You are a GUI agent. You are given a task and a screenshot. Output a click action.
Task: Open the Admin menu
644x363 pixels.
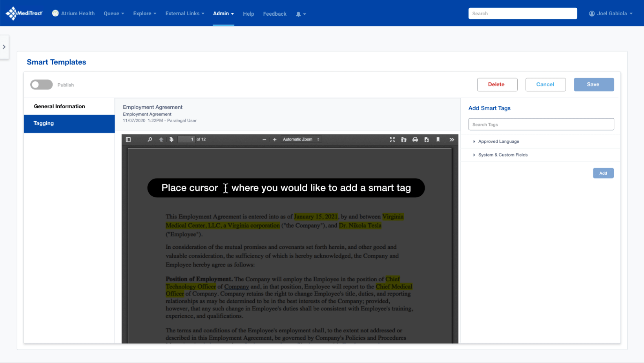(x=223, y=13)
